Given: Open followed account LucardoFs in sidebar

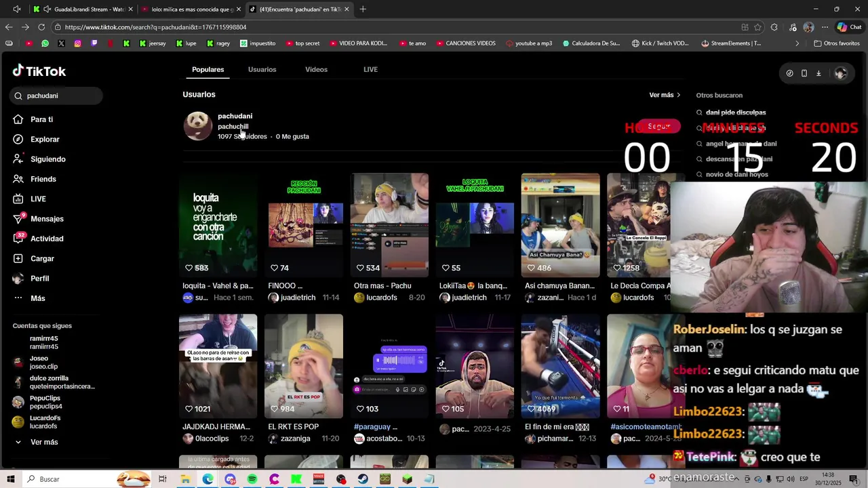Looking at the screenshot, I should (x=45, y=422).
